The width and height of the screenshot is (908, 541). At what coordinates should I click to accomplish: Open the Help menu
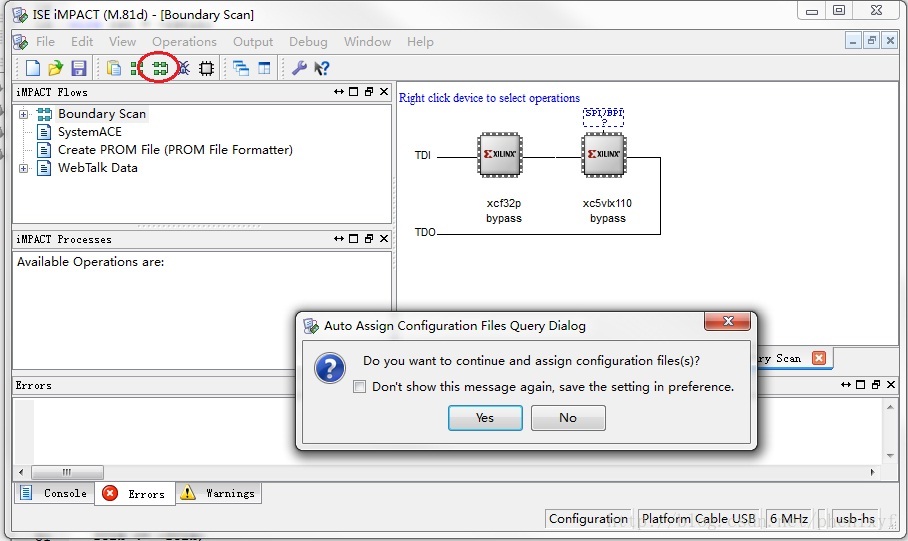coord(420,42)
